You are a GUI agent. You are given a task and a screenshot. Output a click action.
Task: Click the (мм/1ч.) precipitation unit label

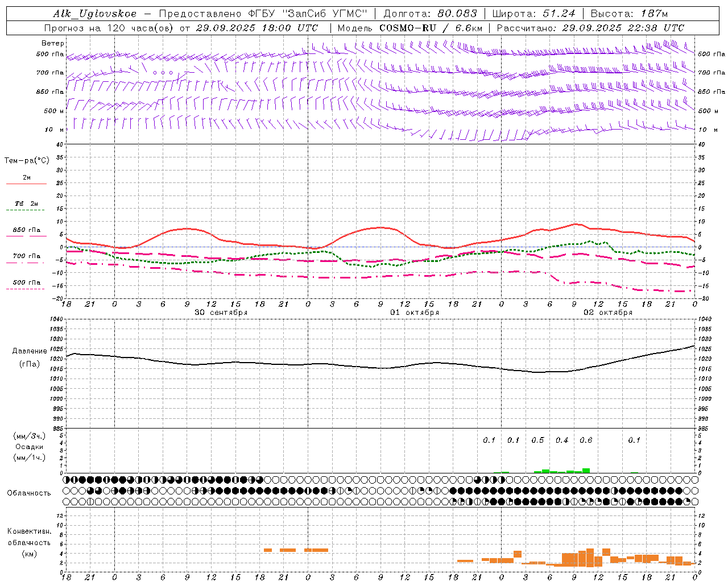point(29,458)
